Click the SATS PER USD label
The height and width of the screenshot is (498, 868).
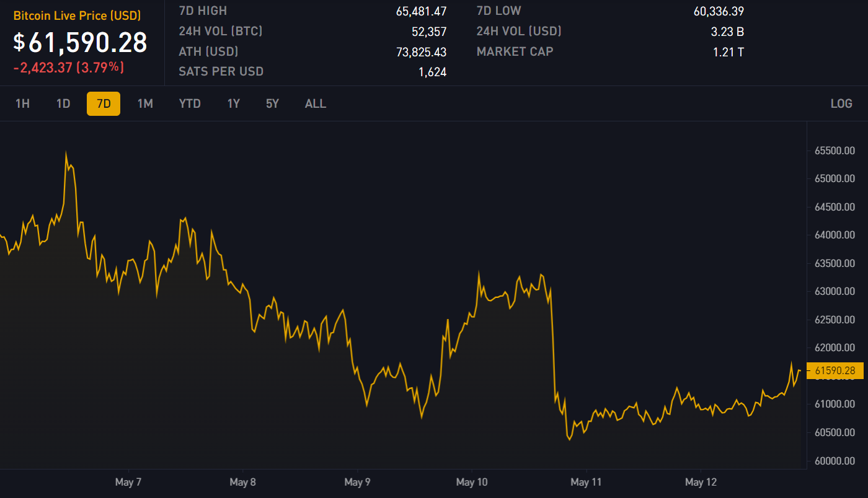click(221, 71)
